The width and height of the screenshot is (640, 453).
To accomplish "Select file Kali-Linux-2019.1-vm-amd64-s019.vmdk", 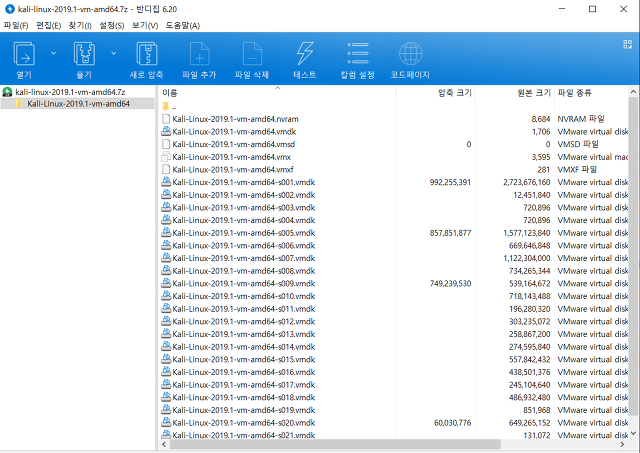I will point(244,410).
